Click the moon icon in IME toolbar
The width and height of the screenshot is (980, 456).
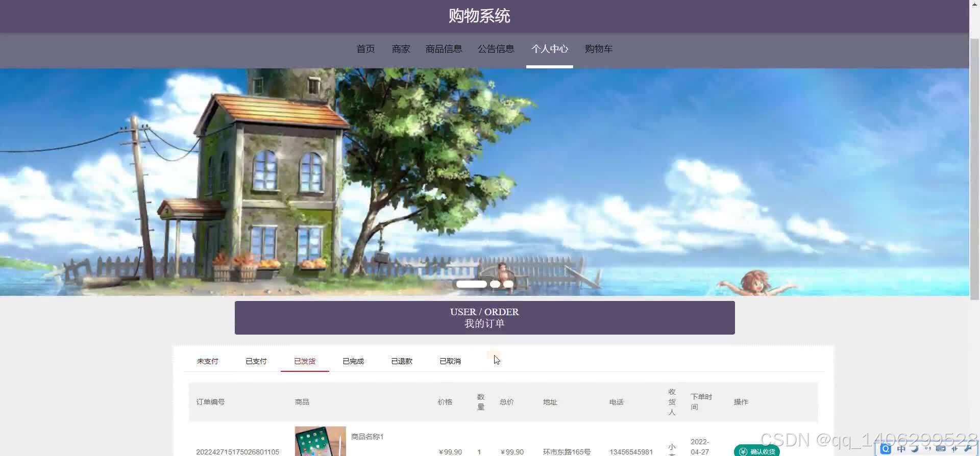tap(915, 449)
